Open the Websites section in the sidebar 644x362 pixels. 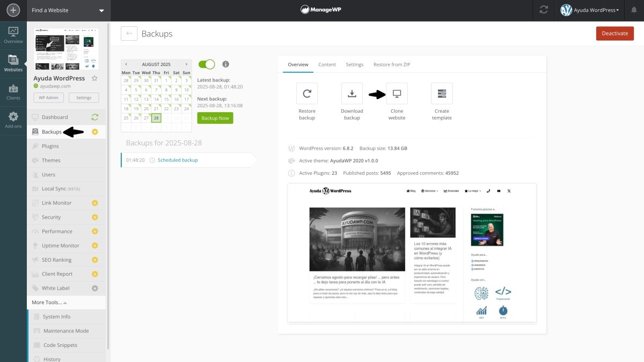point(13,61)
